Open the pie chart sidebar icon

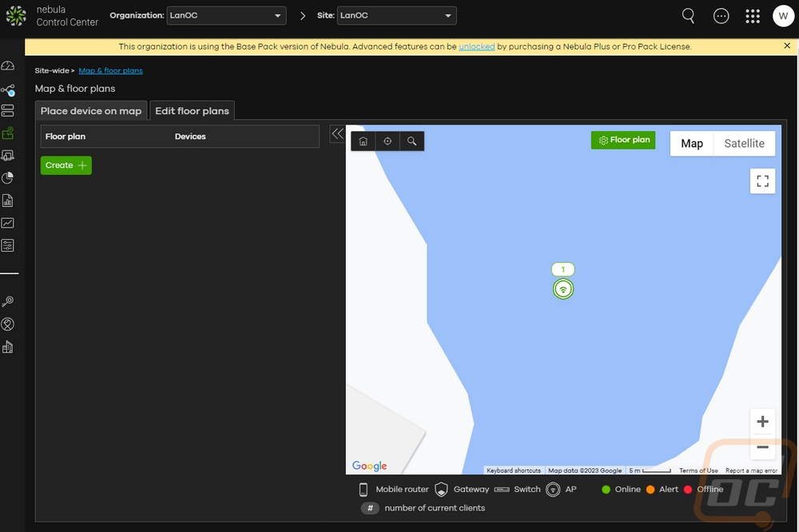(8, 178)
